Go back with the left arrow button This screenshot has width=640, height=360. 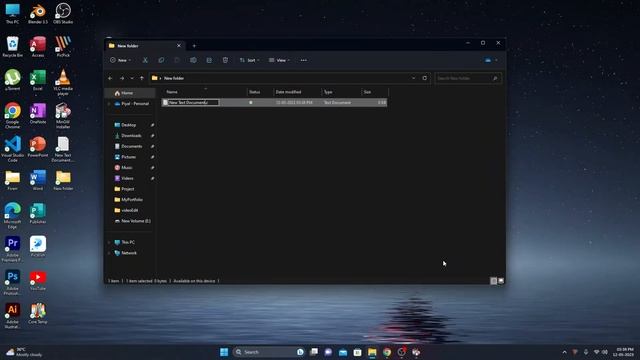pos(110,78)
